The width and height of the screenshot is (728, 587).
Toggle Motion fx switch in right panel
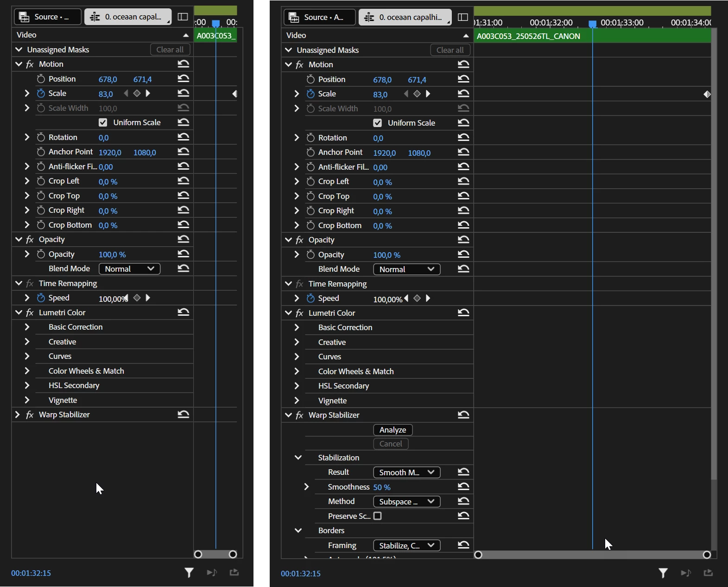pyautogui.click(x=299, y=64)
